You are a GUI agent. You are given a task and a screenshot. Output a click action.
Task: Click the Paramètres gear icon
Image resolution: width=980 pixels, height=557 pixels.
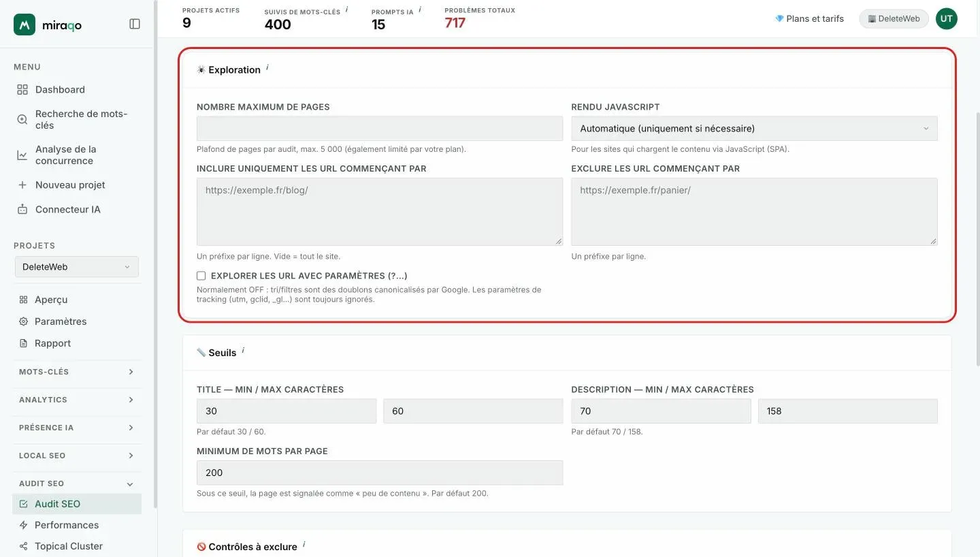coord(23,321)
